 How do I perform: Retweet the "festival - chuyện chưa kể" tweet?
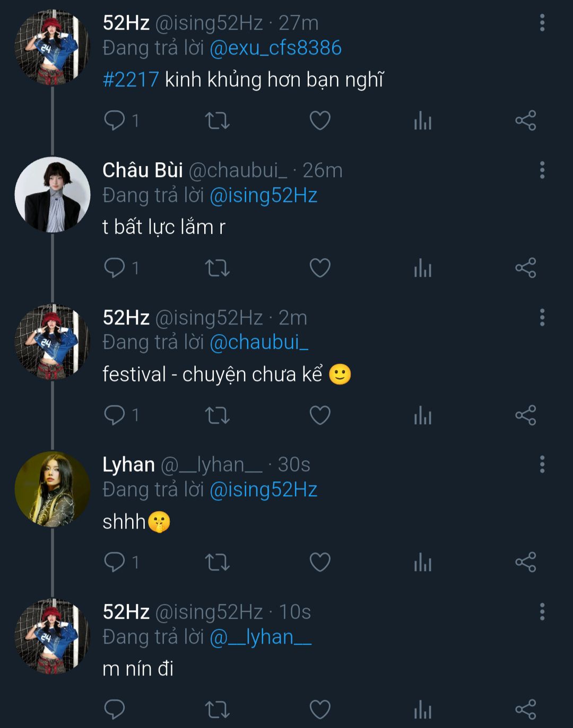(x=217, y=415)
